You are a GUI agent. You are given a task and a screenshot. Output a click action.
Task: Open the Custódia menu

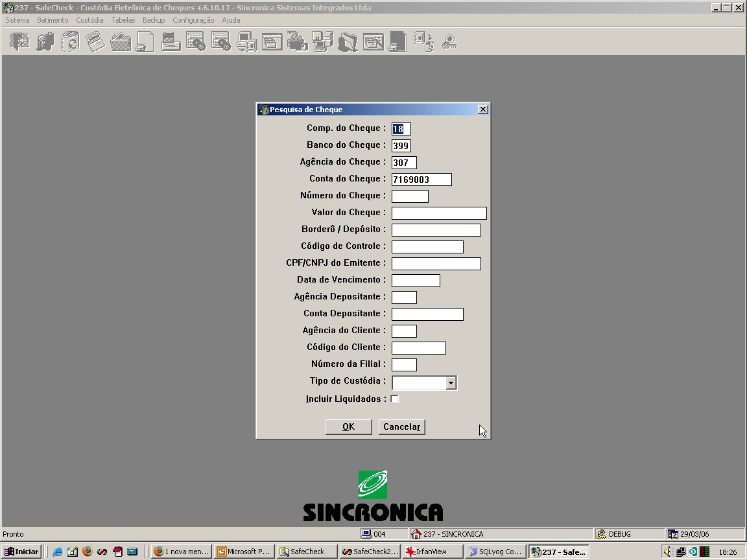(x=89, y=20)
